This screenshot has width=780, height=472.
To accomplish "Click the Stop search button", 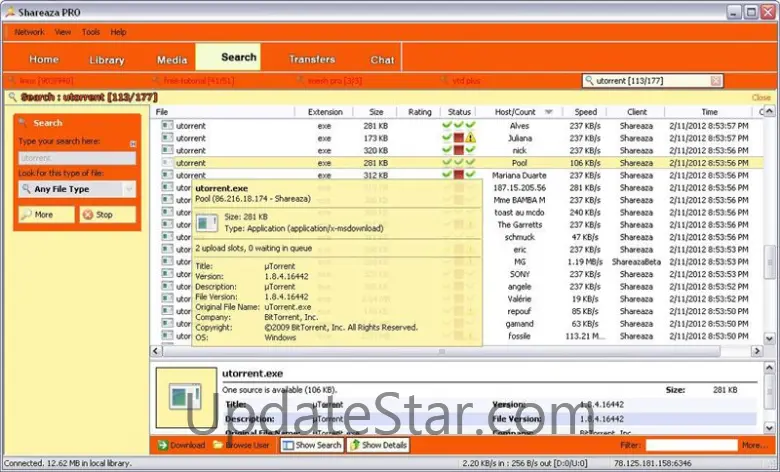I will coord(107,214).
